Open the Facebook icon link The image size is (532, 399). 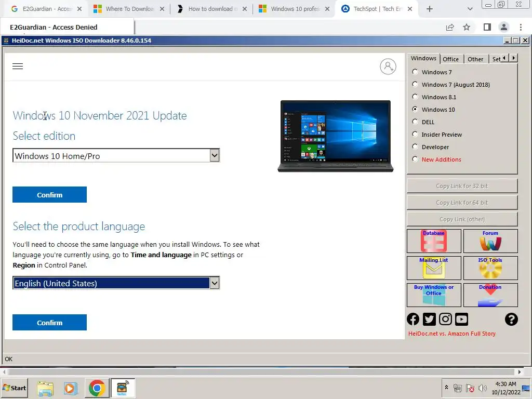[413, 320]
